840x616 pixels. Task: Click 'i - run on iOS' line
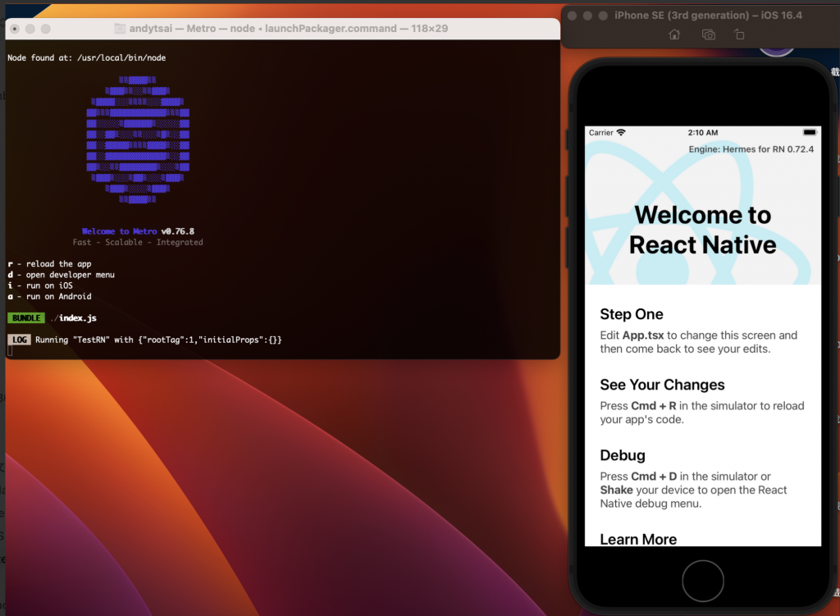point(40,285)
